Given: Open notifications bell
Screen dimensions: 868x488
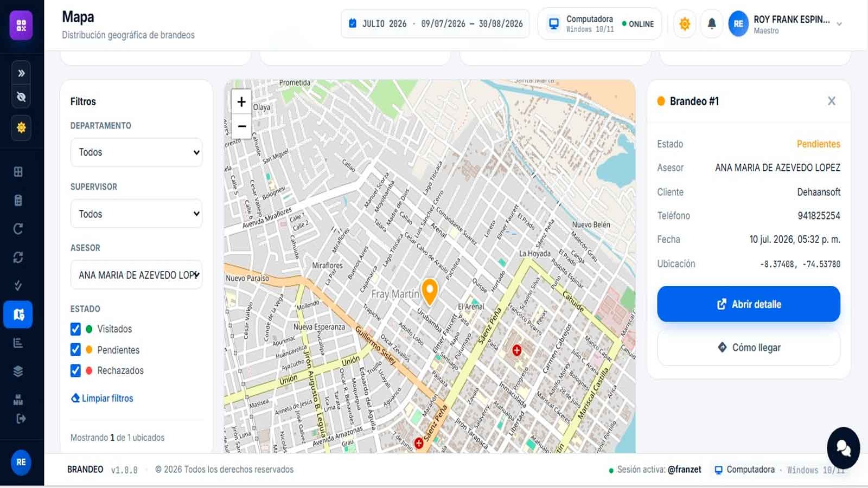Looking at the screenshot, I should [712, 24].
